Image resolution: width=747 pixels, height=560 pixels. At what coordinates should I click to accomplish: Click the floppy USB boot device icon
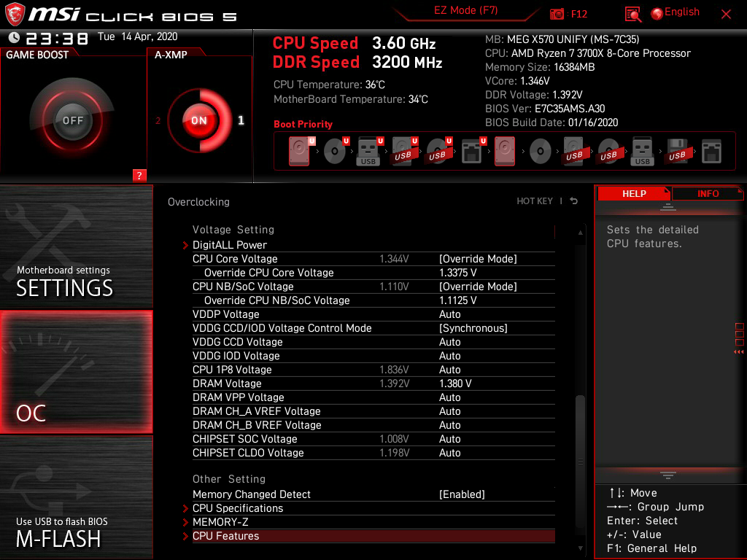click(x=677, y=152)
